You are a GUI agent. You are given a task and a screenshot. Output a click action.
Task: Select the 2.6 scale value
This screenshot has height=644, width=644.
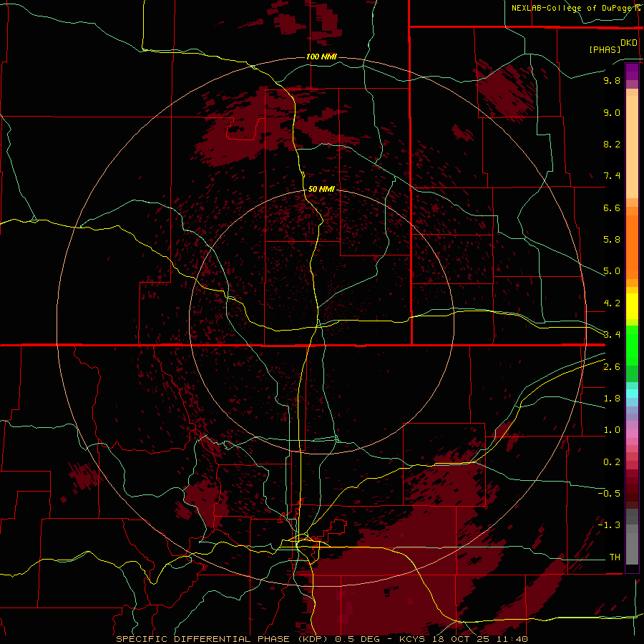pyautogui.click(x=612, y=367)
